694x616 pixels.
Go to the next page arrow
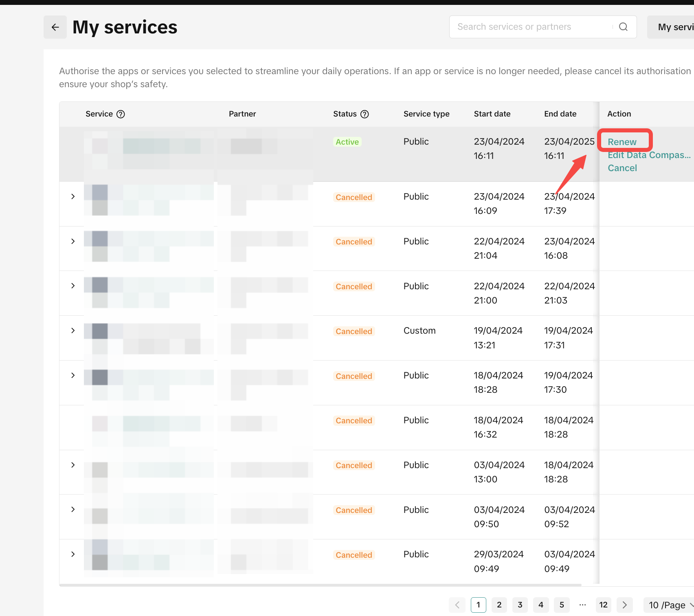624,605
